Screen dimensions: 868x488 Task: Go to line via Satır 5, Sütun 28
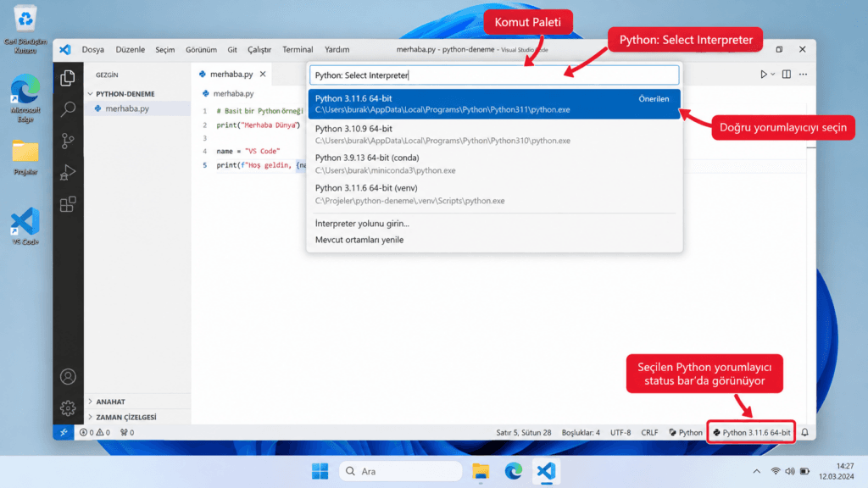(524, 433)
